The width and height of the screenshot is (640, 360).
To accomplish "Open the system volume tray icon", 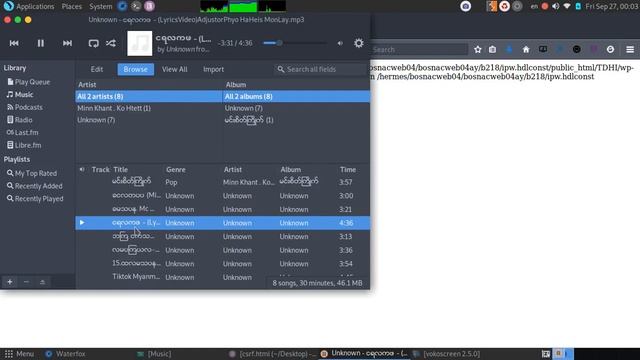I will [556, 6].
